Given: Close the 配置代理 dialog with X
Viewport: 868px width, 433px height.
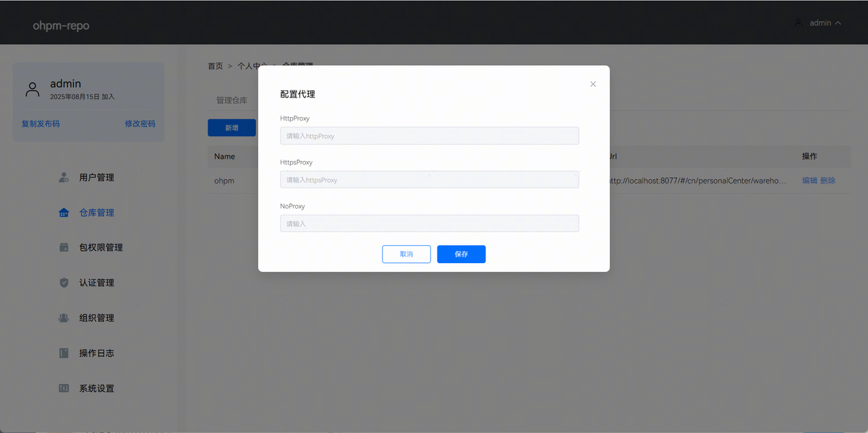Looking at the screenshot, I should 593,84.
